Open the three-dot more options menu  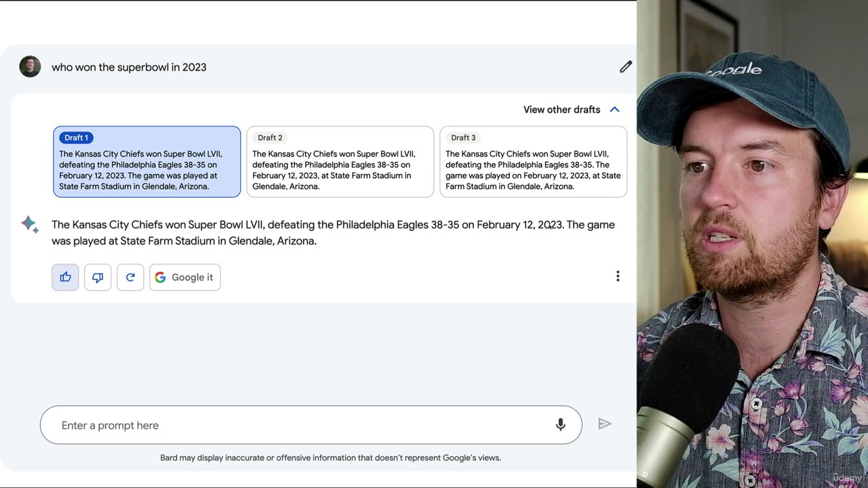pos(618,276)
